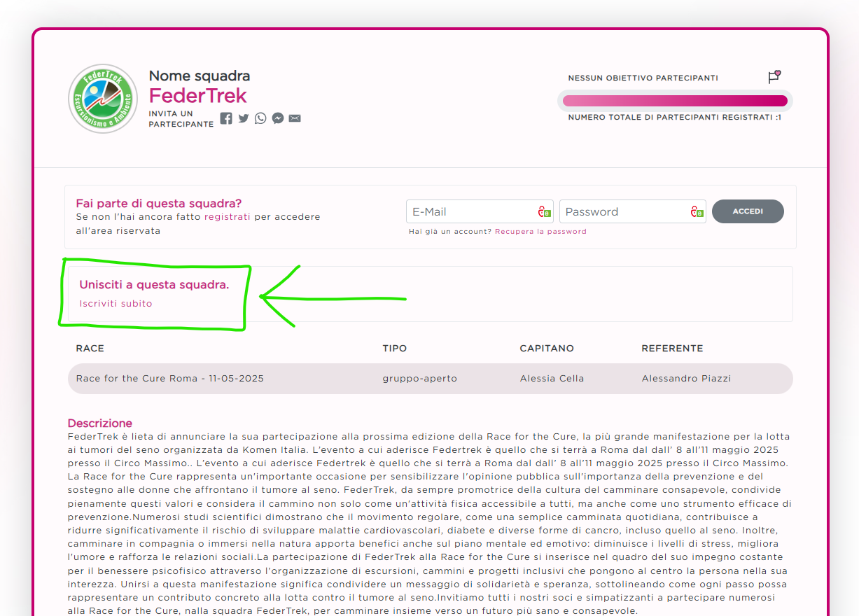Click the gruppo-aperto type cell
This screenshot has height=616, width=859.
pos(419,379)
